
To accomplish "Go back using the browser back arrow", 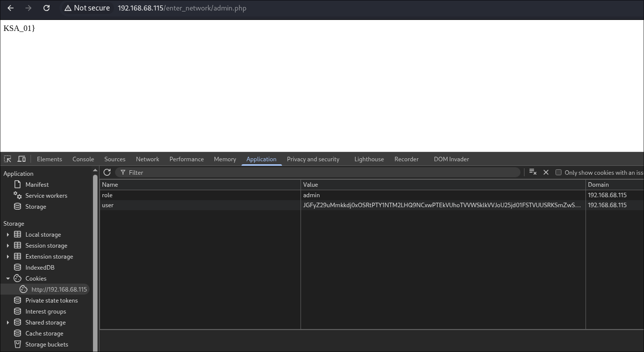I will pos(10,8).
